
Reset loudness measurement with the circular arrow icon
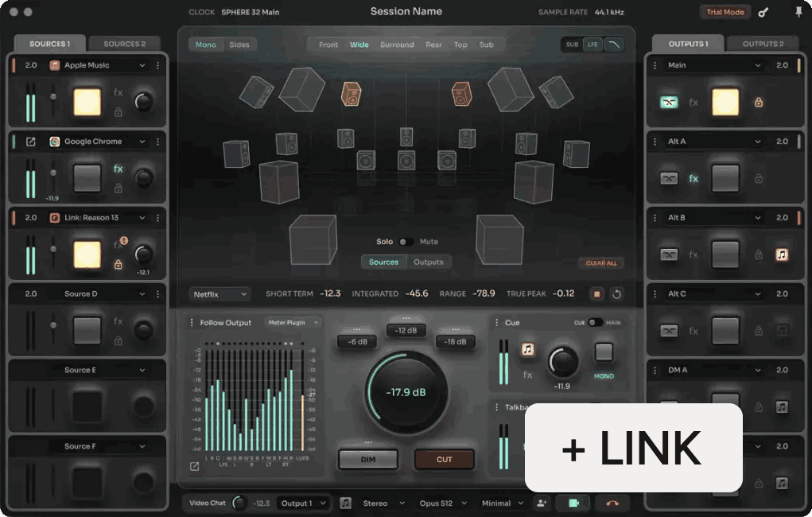click(x=616, y=293)
